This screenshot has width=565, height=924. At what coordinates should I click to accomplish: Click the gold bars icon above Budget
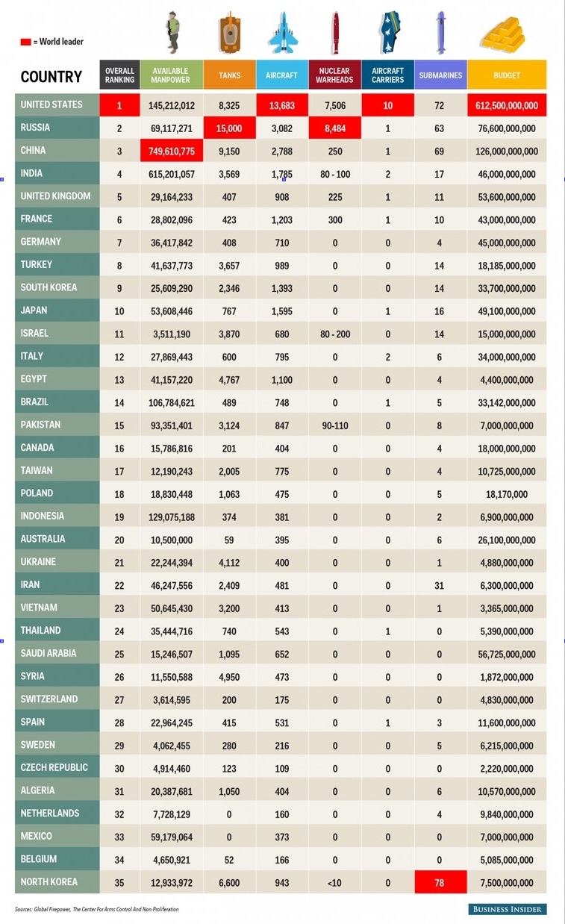[502, 34]
